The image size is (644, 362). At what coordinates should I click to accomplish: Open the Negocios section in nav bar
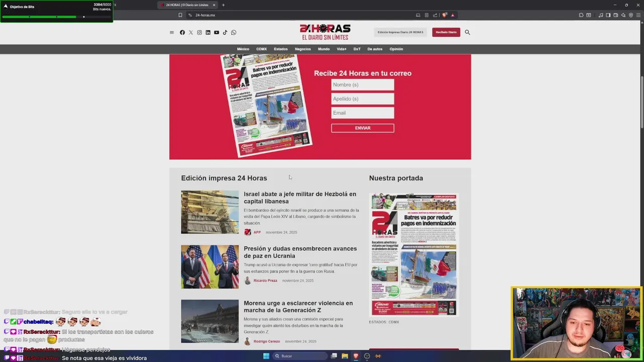click(303, 49)
